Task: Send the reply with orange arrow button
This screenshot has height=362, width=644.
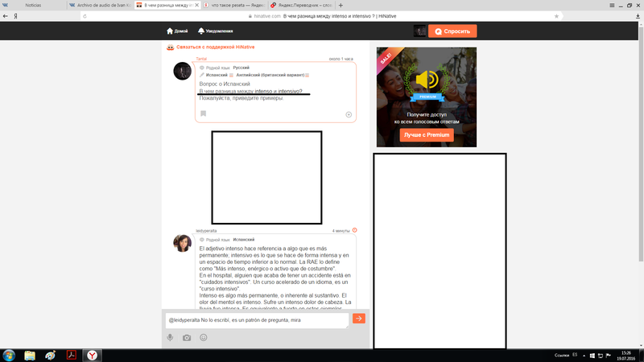Action: (358, 319)
